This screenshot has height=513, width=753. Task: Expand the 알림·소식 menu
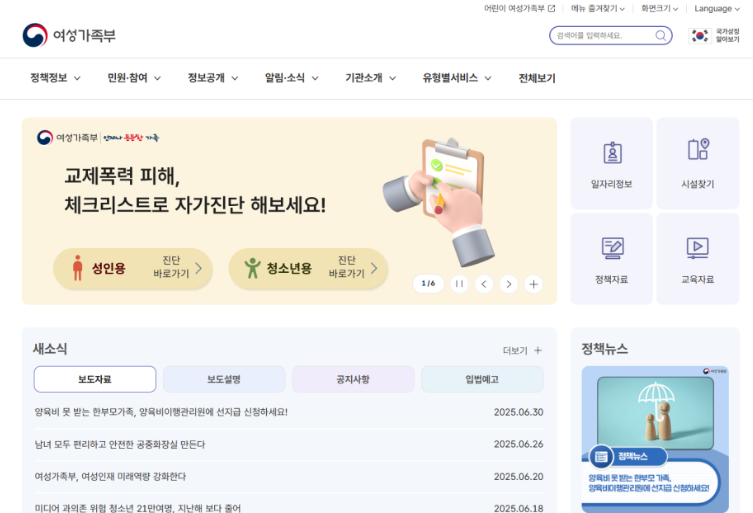tap(291, 78)
